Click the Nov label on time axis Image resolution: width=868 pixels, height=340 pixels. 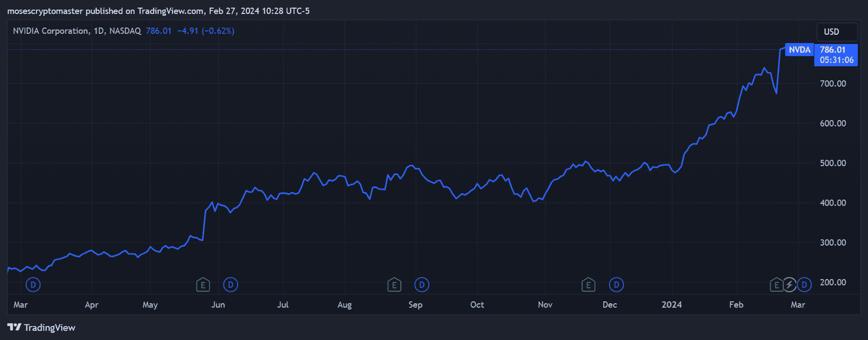click(545, 305)
